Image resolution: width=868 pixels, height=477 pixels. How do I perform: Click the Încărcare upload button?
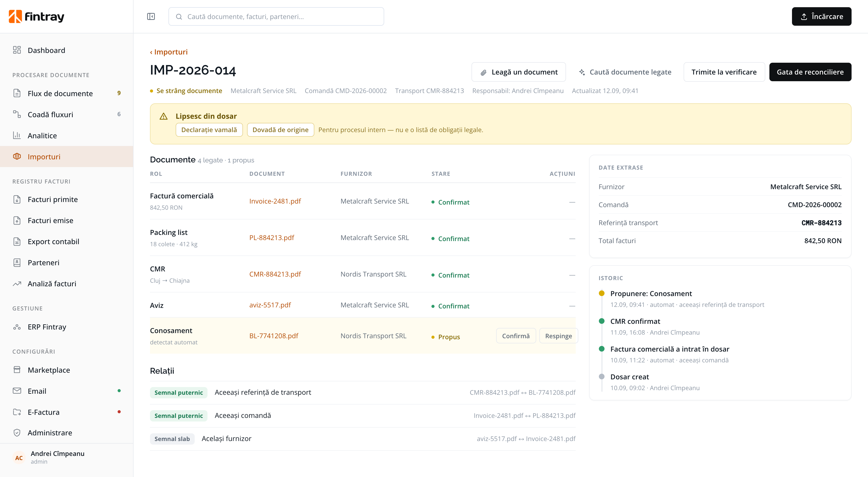tap(821, 16)
